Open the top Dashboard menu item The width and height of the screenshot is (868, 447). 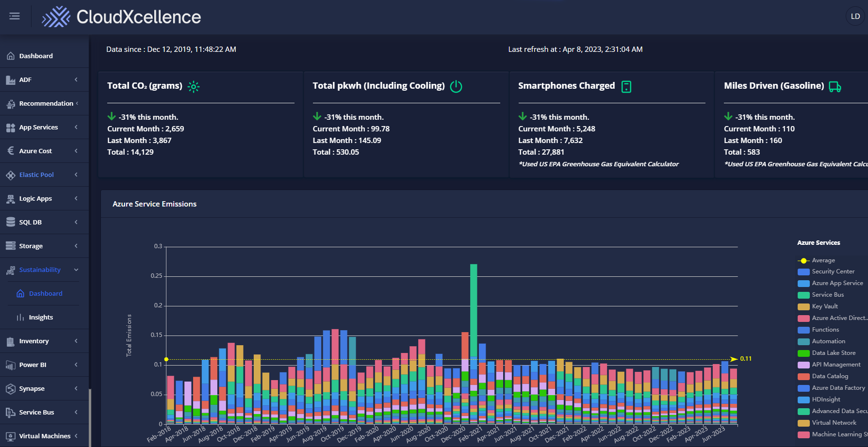click(36, 56)
